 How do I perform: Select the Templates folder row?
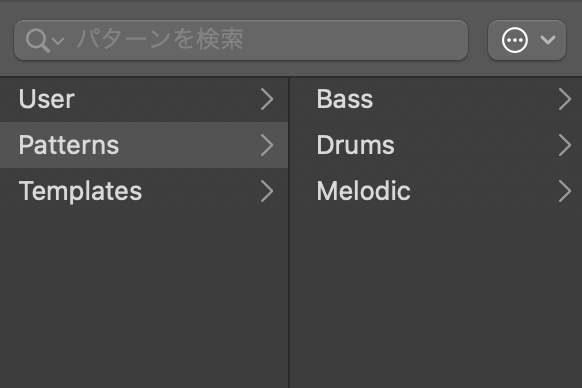pos(144,191)
